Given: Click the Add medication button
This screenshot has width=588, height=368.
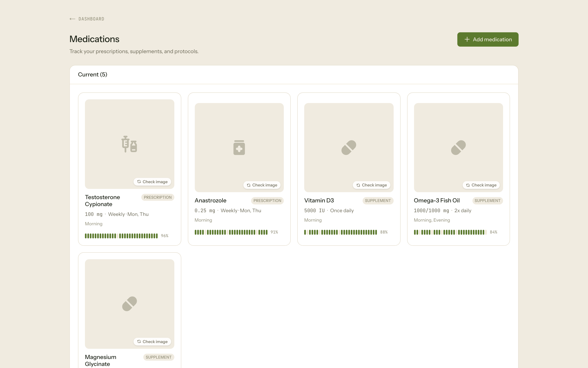Looking at the screenshot, I should (488, 39).
